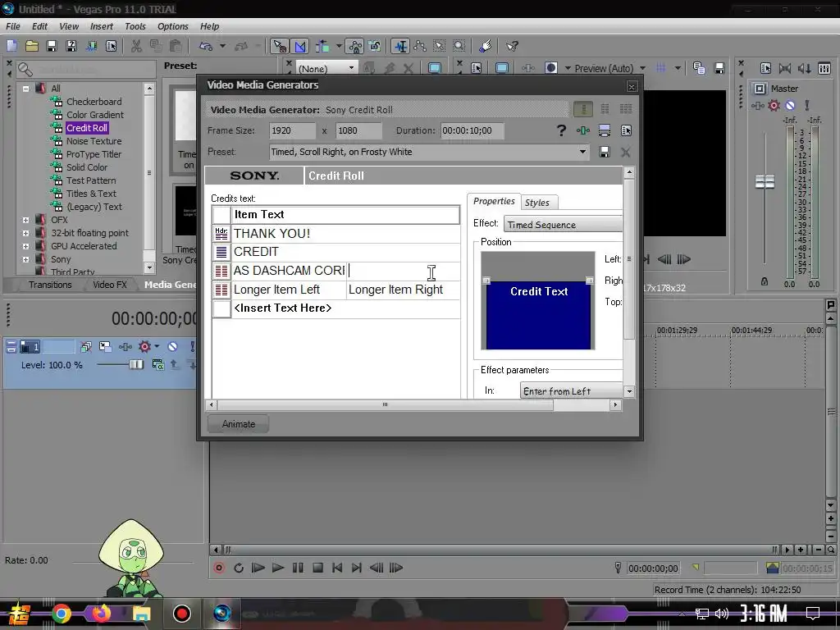The height and width of the screenshot is (630, 840).
Task: Click the project Properties toolbar icon
Action: point(112,47)
